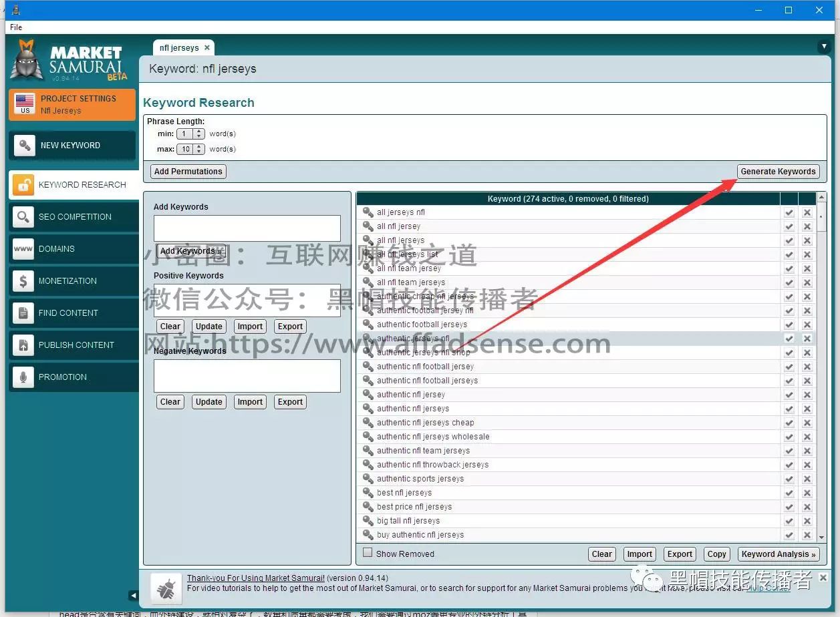The width and height of the screenshot is (840, 617).
Task: Export the keyword list
Action: [680, 554]
